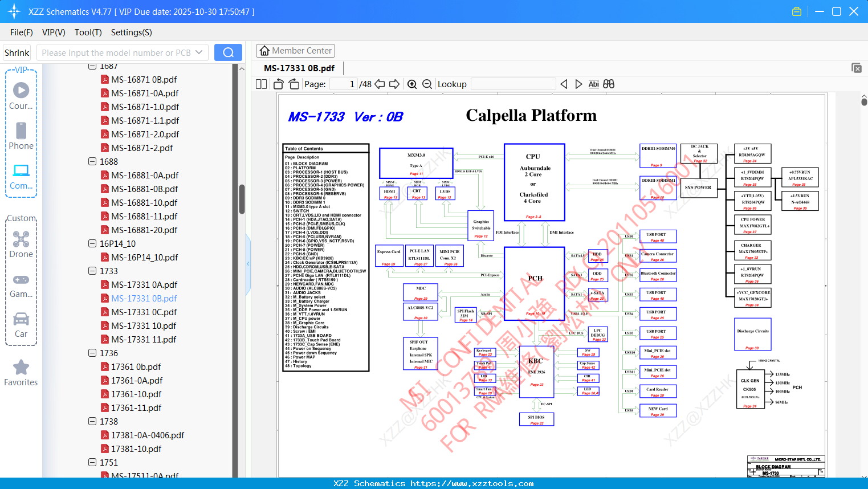Collapse the 1688 folder node
Screen dimensions: 868x489
tap(92, 161)
